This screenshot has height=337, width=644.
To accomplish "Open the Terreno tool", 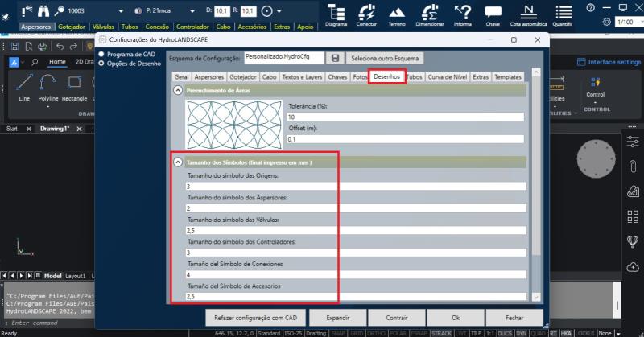I will pyautogui.click(x=397, y=14).
